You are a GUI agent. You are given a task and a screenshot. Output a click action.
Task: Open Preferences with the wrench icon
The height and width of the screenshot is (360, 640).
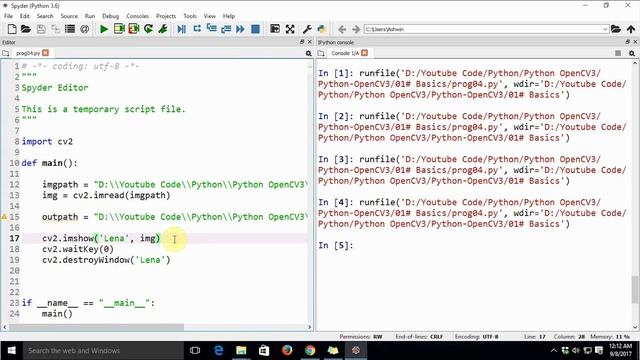pos(307,29)
